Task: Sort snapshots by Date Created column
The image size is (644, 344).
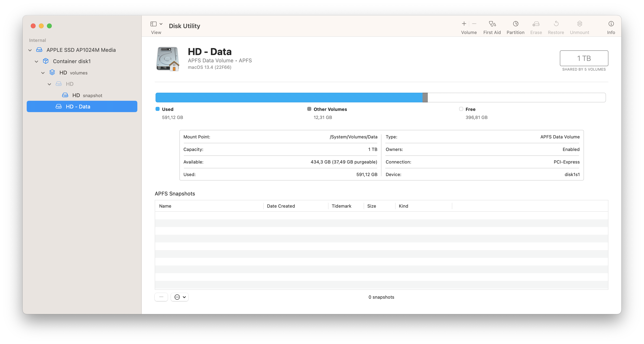Action: click(281, 206)
